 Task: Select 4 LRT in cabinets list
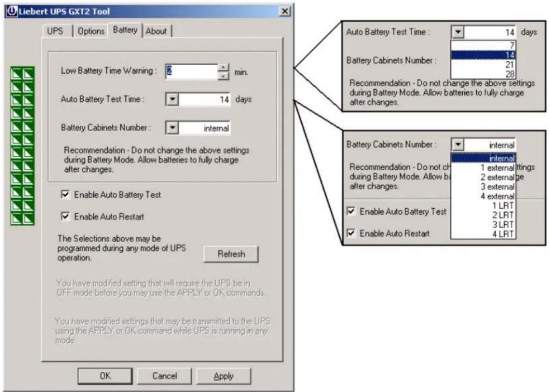483,234
